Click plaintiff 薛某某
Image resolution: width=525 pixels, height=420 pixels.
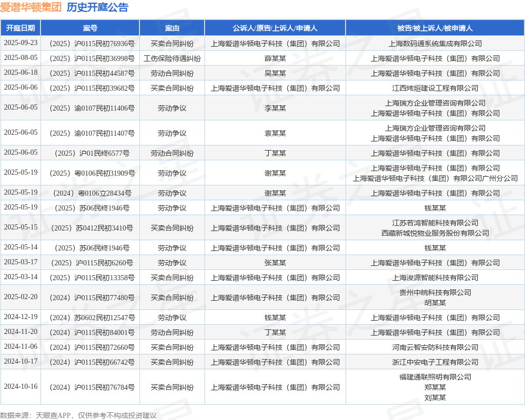tap(275, 58)
